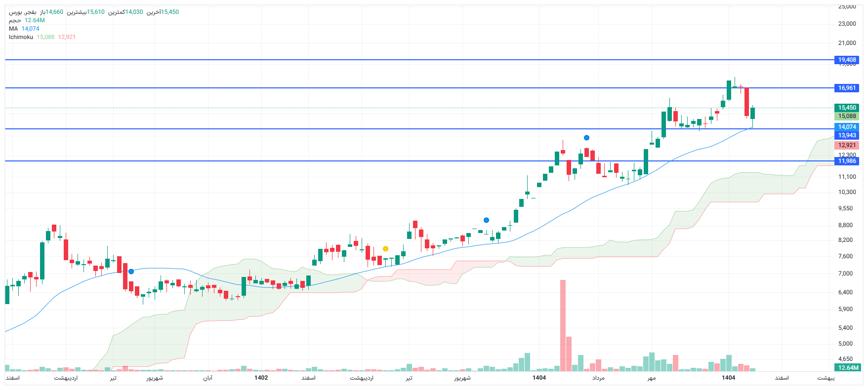Select the 16,961 horizontal line price tag
Viewport: 868px width, 390px height.
click(847, 88)
